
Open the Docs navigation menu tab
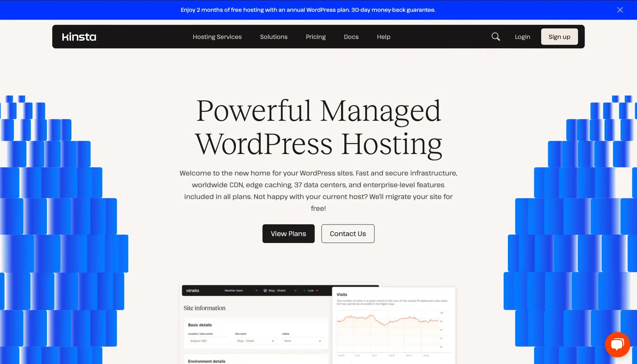pyautogui.click(x=351, y=37)
